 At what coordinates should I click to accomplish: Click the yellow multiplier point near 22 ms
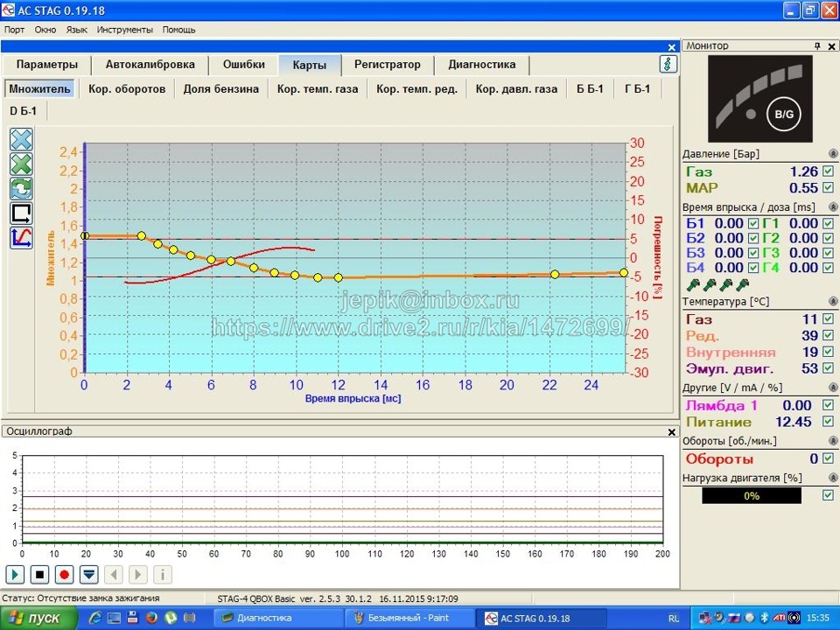555,274
